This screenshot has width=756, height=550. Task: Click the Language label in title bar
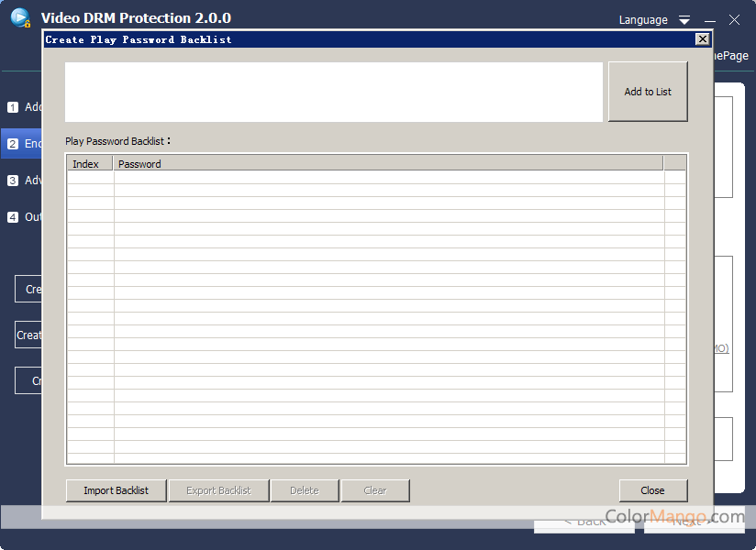pyautogui.click(x=643, y=20)
